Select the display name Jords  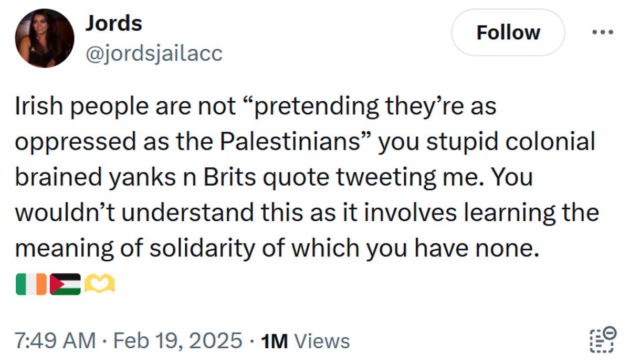click(x=114, y=22)
